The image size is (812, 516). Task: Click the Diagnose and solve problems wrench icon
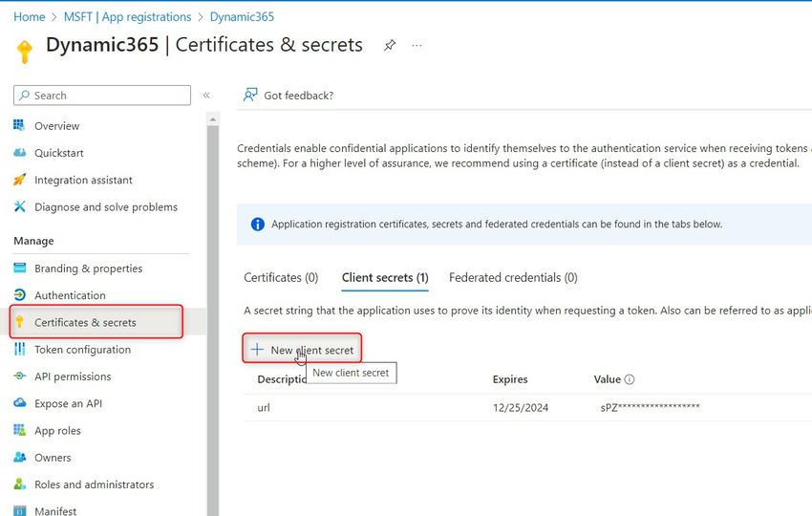(19, 206)
